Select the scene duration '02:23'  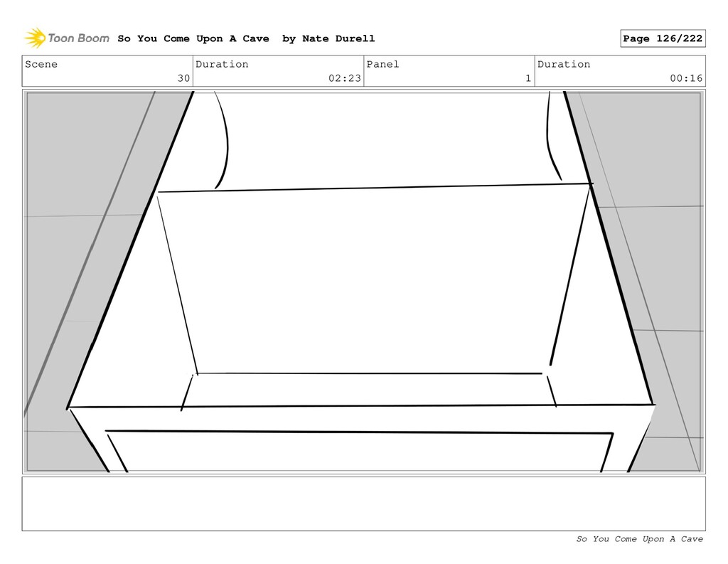tap(345, 78)
